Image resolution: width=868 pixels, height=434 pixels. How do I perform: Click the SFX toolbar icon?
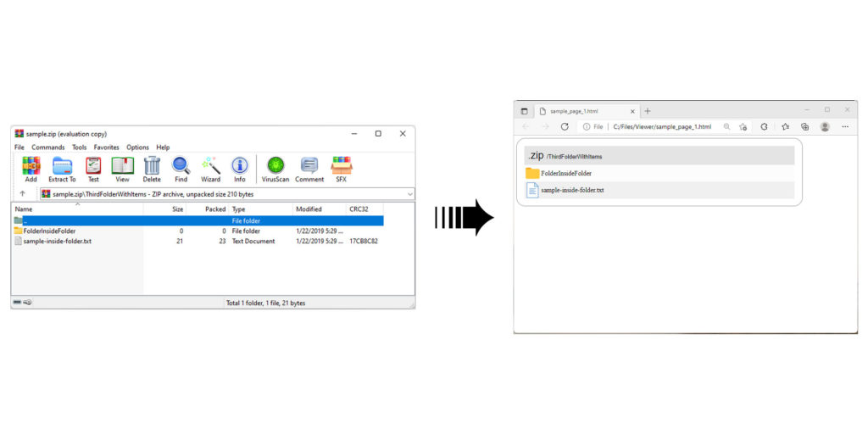coord(342,168)
